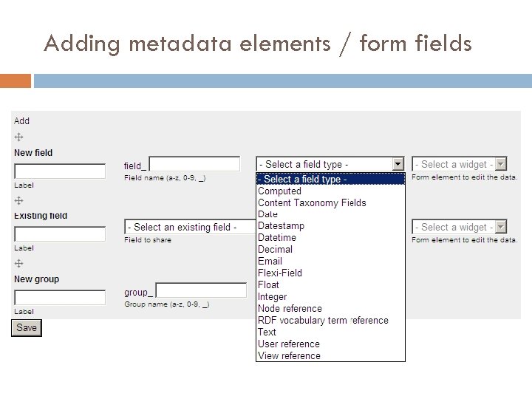Pick Datestamp in the field type list
The width and height of the screenshot is (532, 399).
tap(281, 225)
